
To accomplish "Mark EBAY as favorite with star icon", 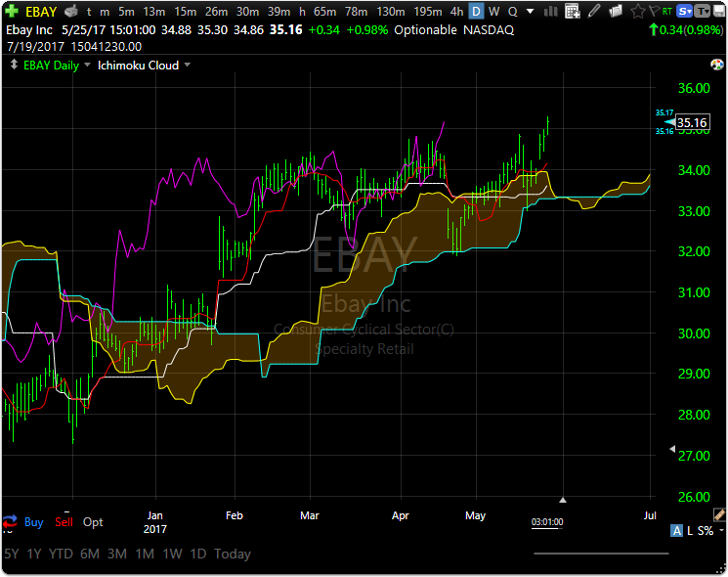I will pos(637,11).
